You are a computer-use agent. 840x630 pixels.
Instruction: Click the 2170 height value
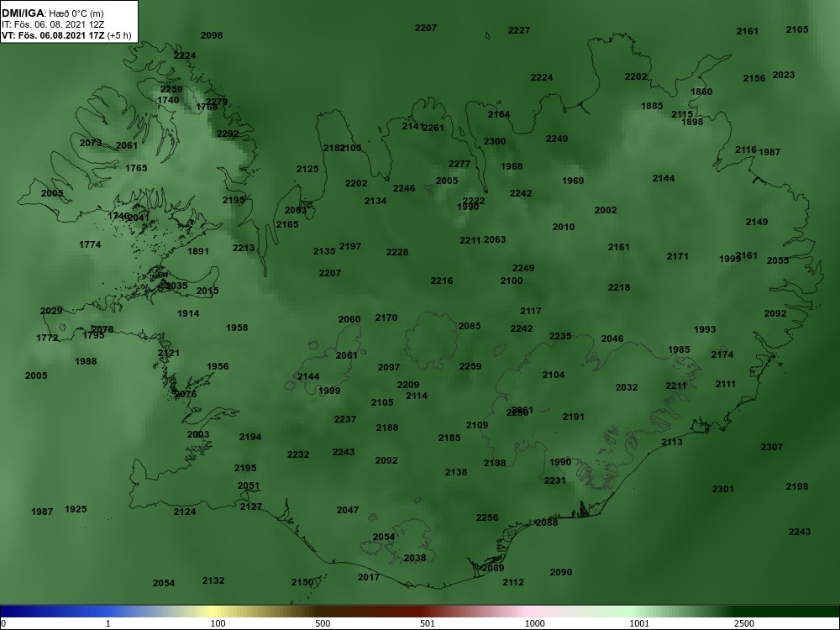[x=386, y=318]
